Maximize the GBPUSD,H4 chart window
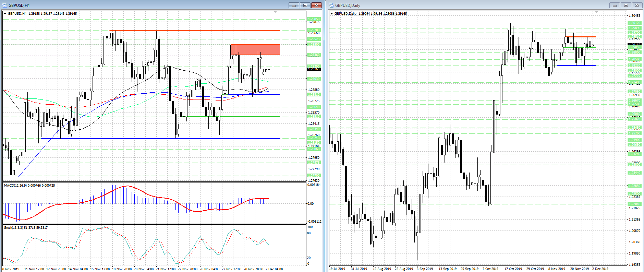The width and height of the screenshot is (644, 272). click(x=305, y=5)
